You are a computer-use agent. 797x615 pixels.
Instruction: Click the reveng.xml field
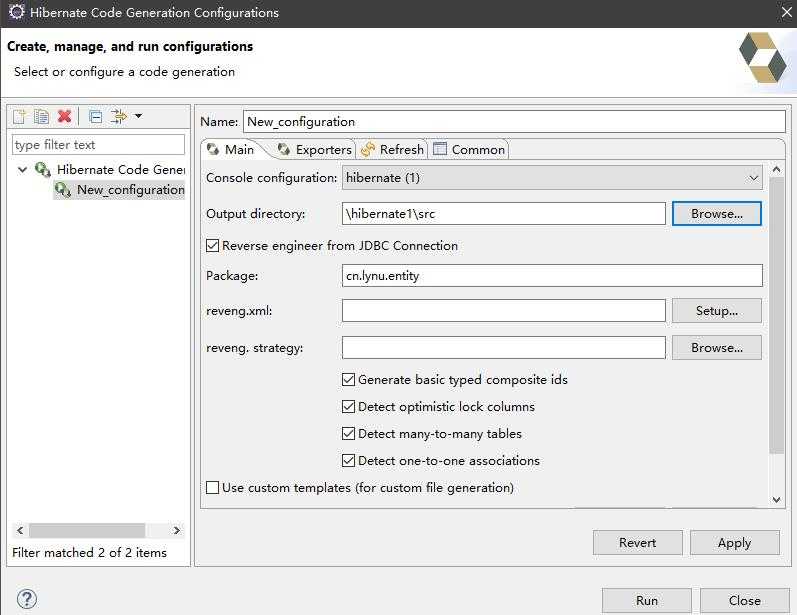coord(504,311)
